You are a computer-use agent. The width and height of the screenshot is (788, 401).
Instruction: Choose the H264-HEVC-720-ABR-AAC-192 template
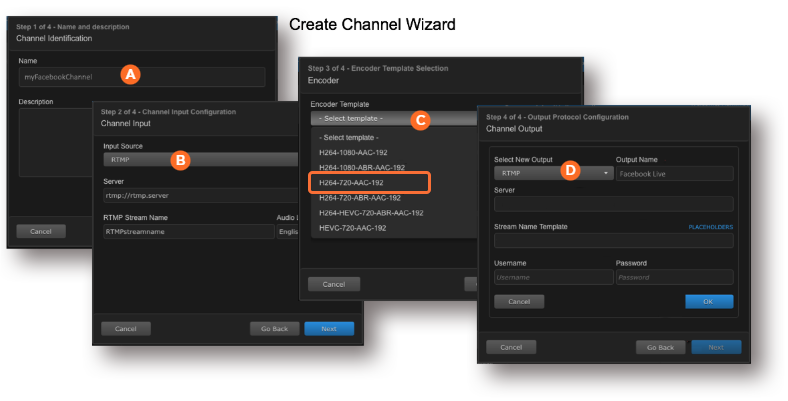click(x=371, y=213)
